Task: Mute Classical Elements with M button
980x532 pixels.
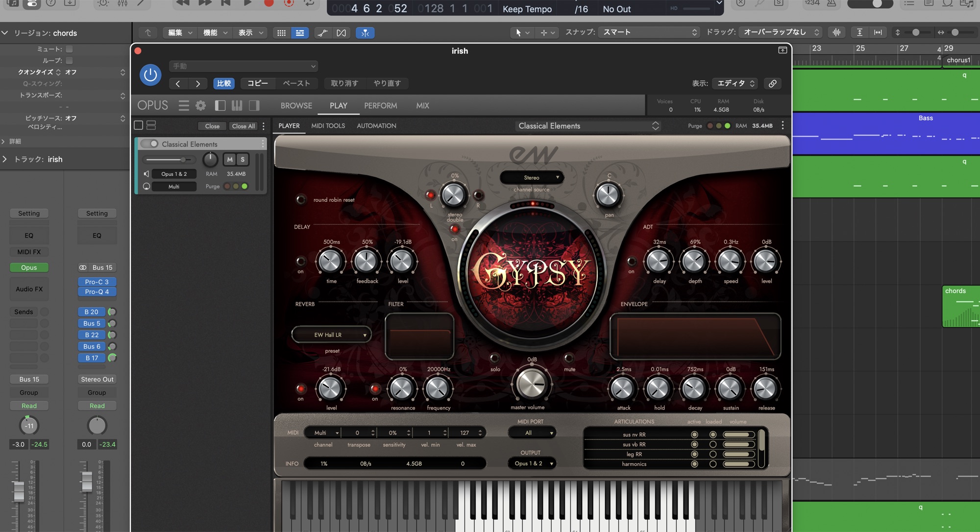Action: coord(230,160)
